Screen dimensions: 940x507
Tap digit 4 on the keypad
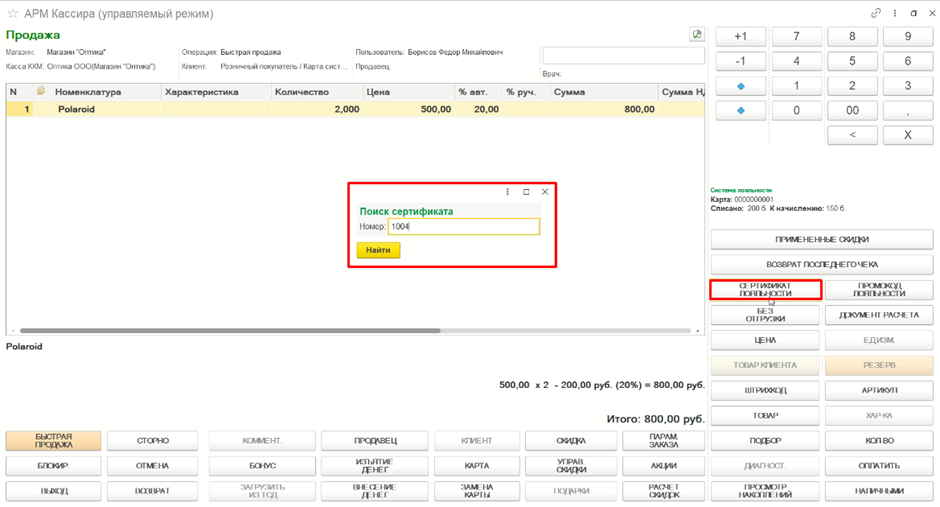tap(797, 61)
